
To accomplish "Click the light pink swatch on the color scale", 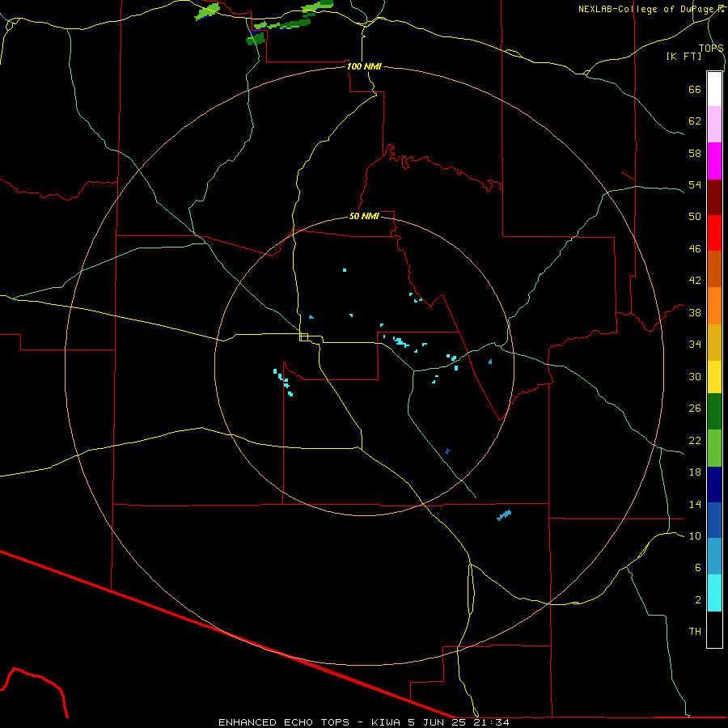I will click(x=714, y=125).
